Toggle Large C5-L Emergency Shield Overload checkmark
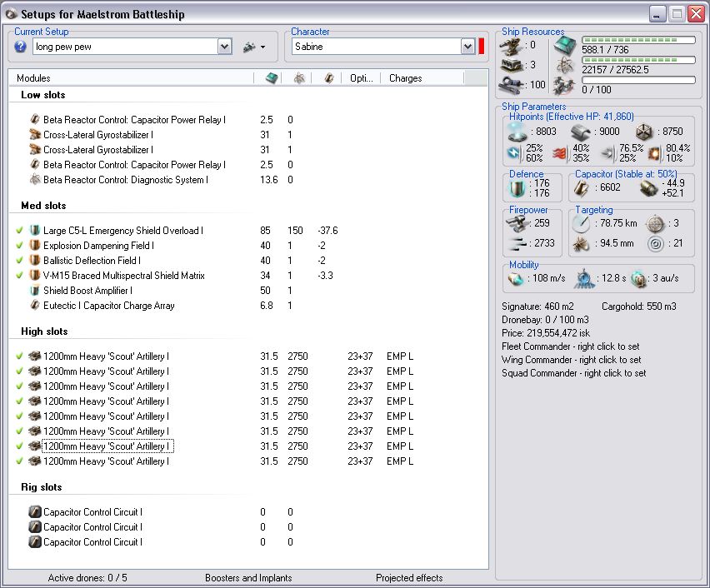 [19, 231]
